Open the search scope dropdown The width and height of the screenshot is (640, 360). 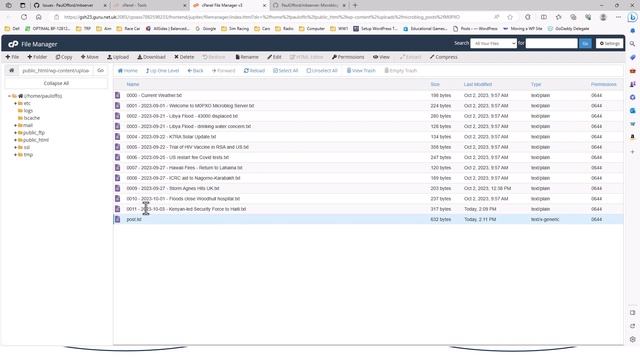tap(493, 43)
